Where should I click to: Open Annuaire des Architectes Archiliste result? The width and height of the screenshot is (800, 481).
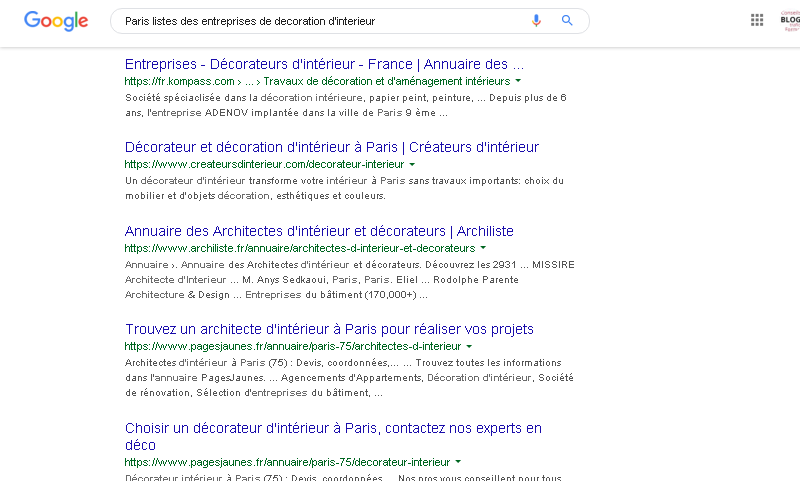(x=319, y=231)
